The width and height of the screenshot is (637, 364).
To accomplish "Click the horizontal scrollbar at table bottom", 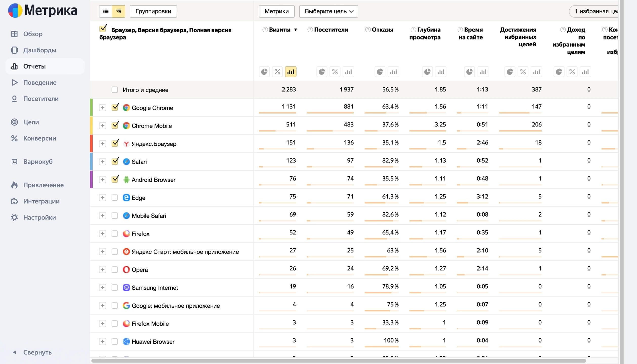I will [339, 361].
